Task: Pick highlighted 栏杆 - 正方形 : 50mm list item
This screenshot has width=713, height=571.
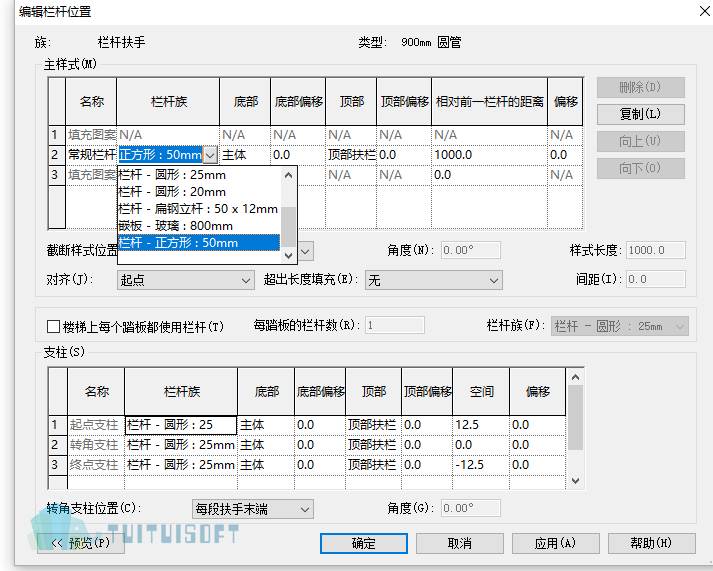Action: coord(199,243)
